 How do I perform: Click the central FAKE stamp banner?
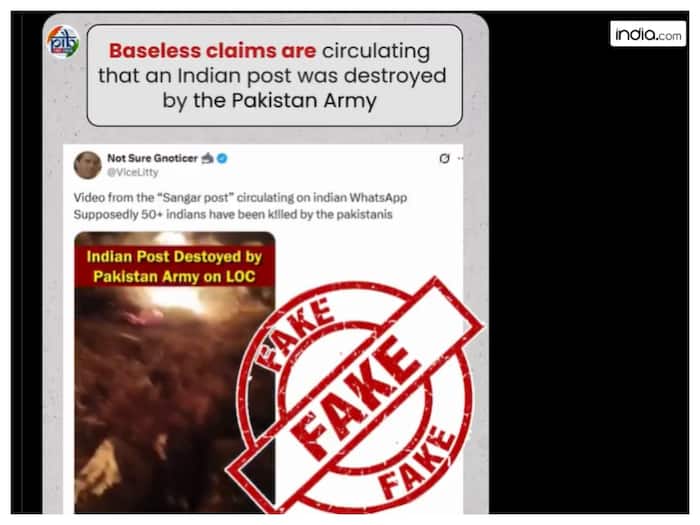[x=356, y=398]
